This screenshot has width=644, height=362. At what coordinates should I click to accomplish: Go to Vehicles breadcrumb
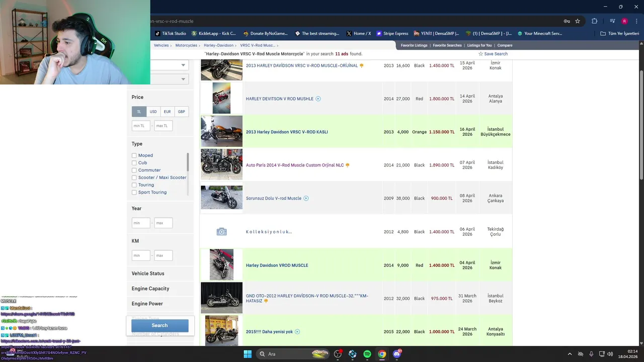pos(161,45)
